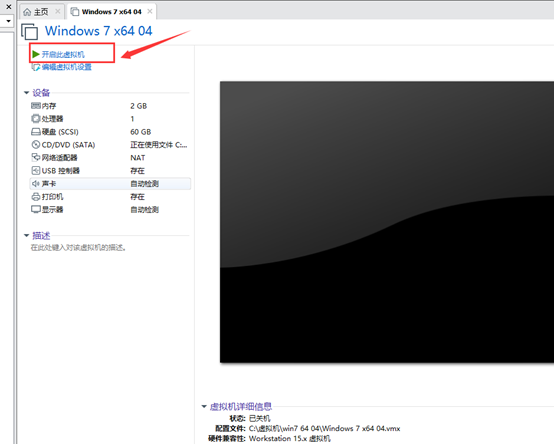Close the Windows 7 x64 04 tab
Screen dimensions: 554x444
[150, 11]
